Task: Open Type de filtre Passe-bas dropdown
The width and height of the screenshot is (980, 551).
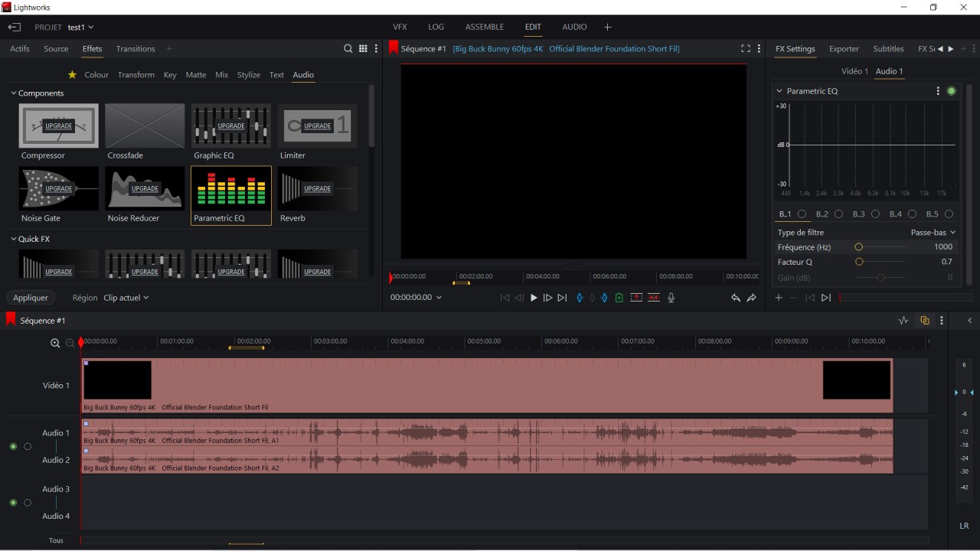Action: pos(933,233)
